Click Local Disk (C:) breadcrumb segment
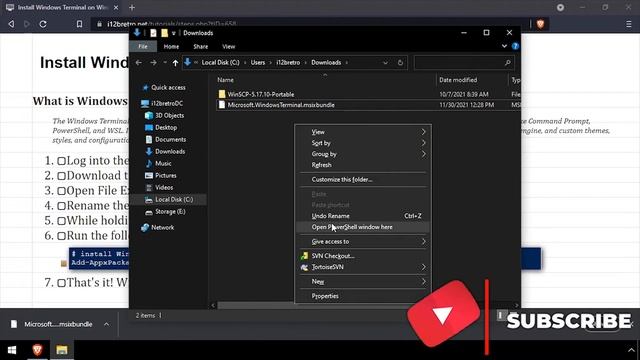 pyautogui.click(x=220, y=62)
